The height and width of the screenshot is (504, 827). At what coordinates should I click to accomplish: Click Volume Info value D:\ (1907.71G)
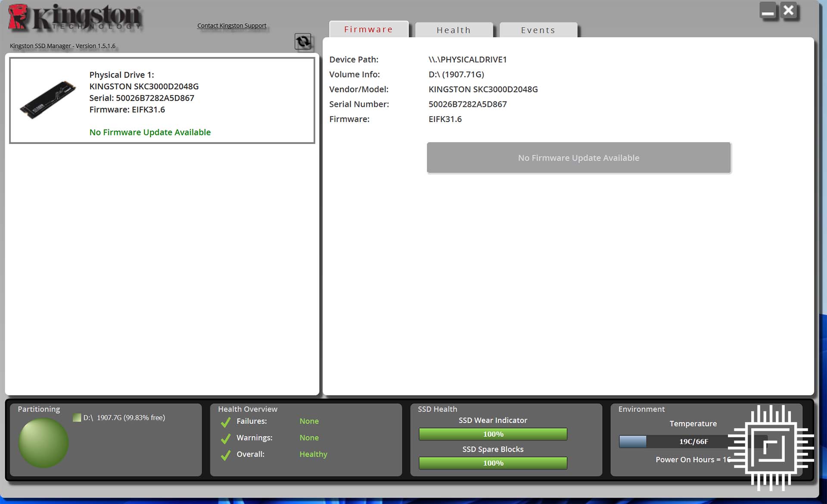pyautogui.click(x=456, y=74)
